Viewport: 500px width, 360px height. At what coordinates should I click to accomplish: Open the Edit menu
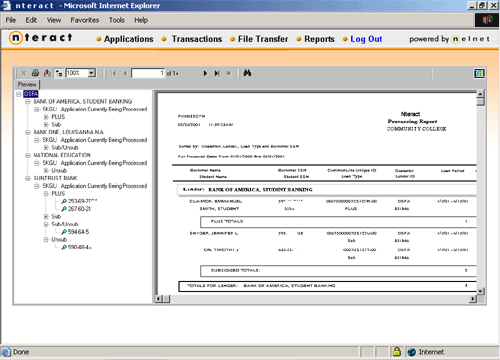coord(31,20)
